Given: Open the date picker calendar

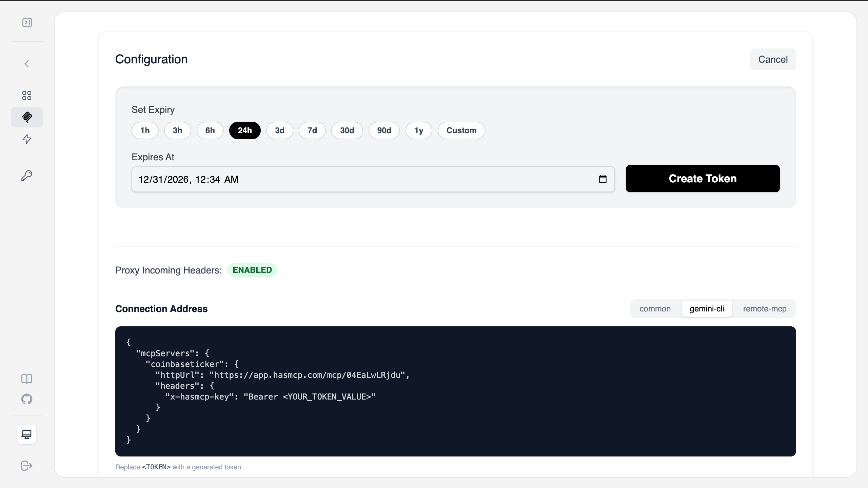Looking at the screenshot, I should (603, 179).
